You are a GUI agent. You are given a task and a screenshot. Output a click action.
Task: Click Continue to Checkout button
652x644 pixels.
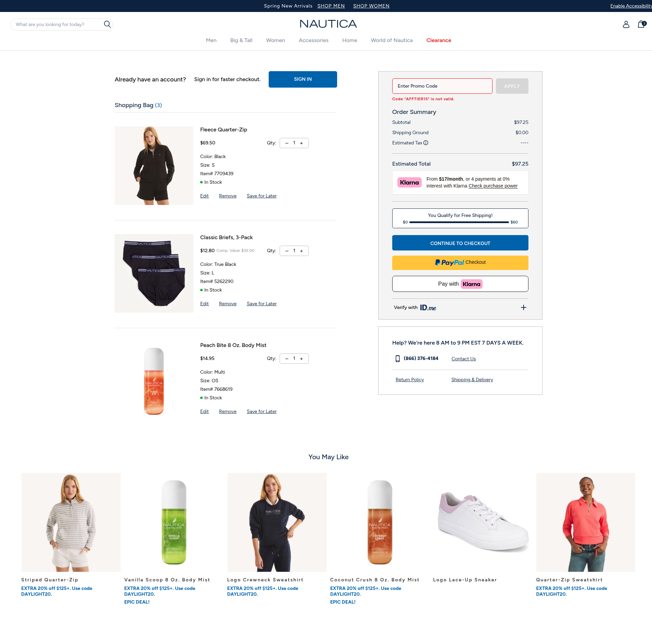[460, 243]
